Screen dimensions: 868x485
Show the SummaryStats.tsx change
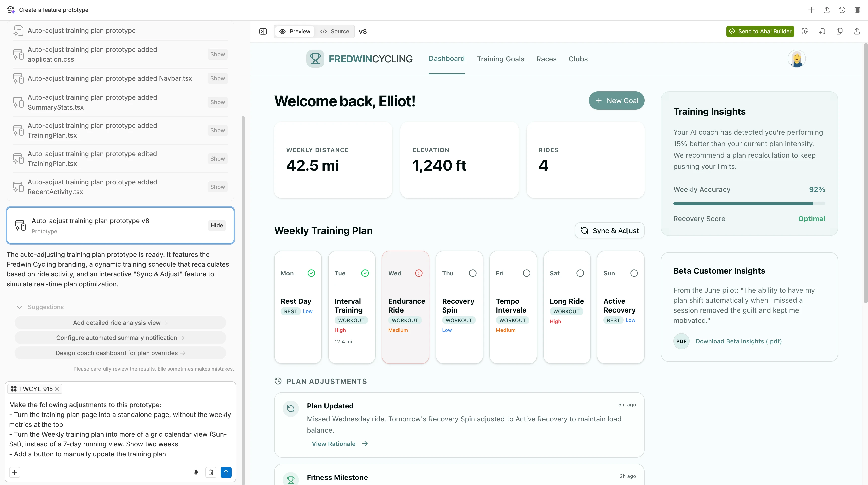(217, 102)
